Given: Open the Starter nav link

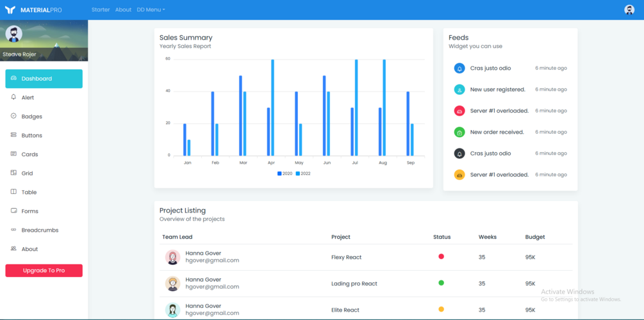Looking at the screenshot, I should [x=101, y=10].
